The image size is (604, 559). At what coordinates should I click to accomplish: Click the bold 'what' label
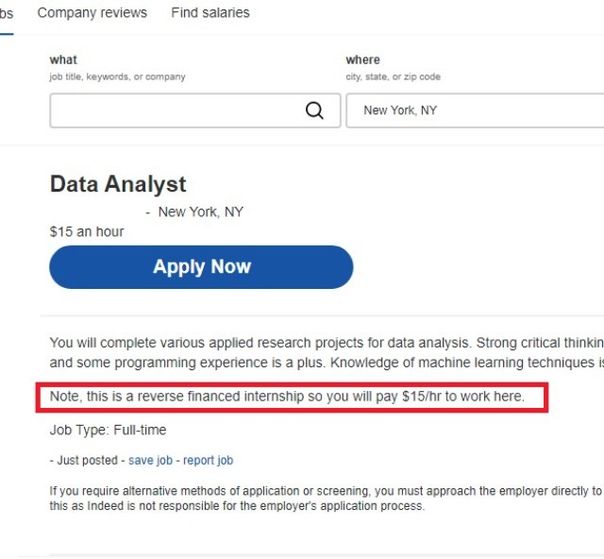click(x=63, y=60)
